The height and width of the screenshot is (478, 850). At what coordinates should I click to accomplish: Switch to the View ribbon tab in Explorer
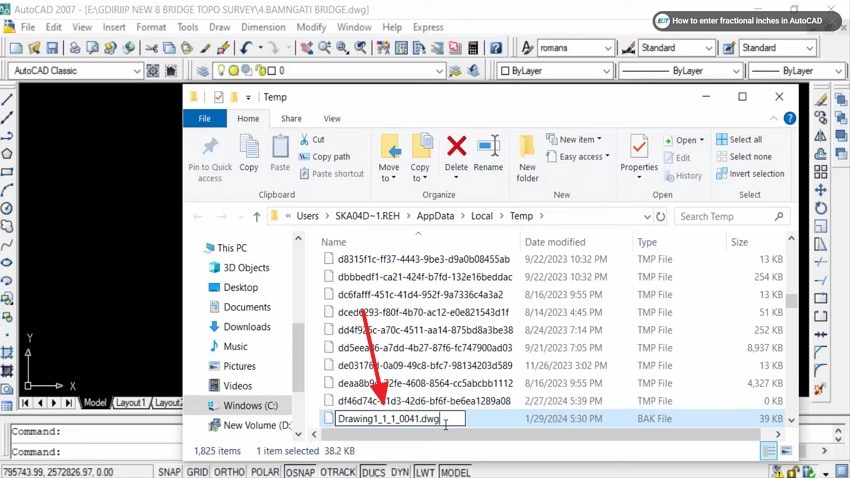332,119
